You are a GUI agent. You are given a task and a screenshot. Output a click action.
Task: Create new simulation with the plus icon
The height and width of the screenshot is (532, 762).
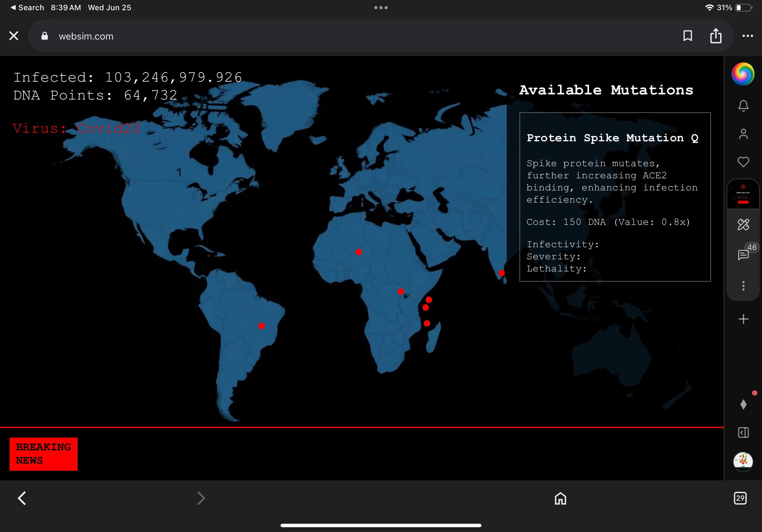pyautogui.click(x=743, y=319)
